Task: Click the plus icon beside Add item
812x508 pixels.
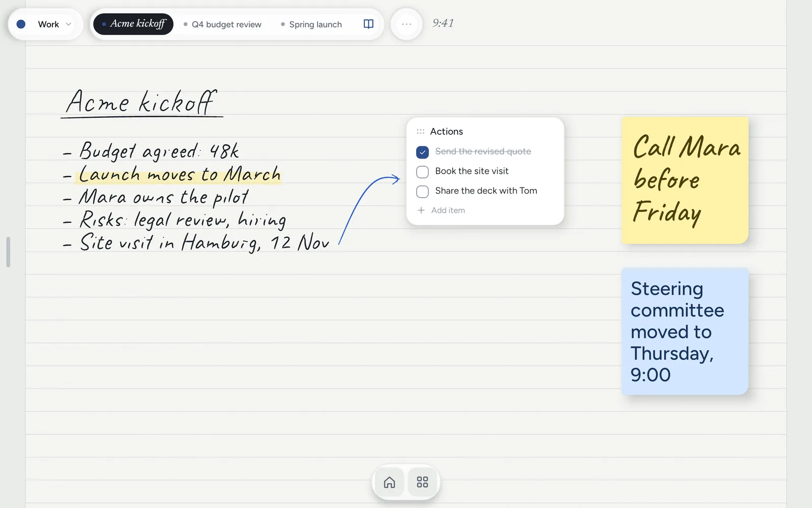Action: [421, 210]
